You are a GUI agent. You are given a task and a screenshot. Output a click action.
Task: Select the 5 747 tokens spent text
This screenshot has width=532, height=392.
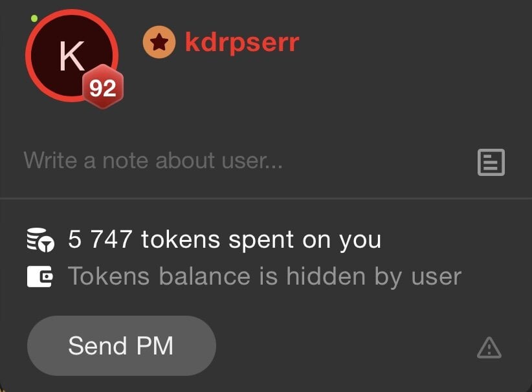[225, 240]
